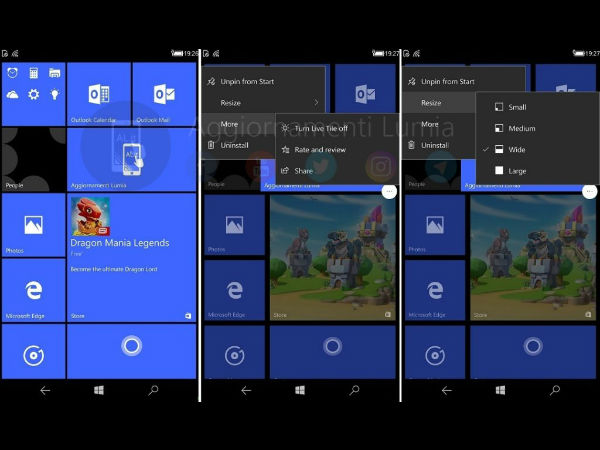Select More in right screen context menu

click(439, 124)
